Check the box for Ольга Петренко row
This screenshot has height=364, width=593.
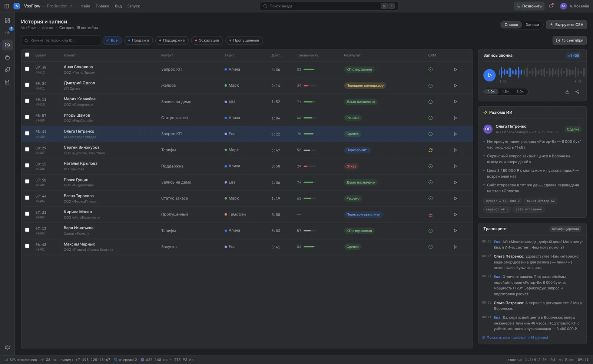click(27, 133)
